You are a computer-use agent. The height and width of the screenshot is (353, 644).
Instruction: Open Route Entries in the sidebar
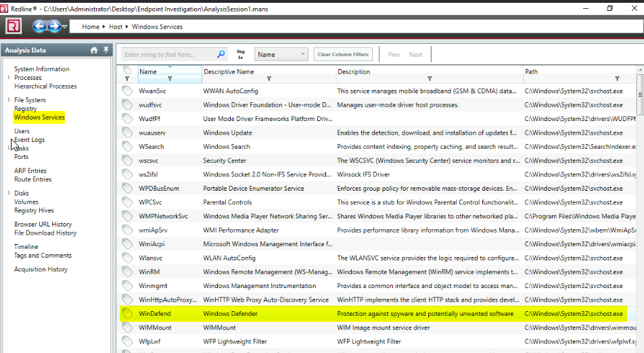[33, 179]
